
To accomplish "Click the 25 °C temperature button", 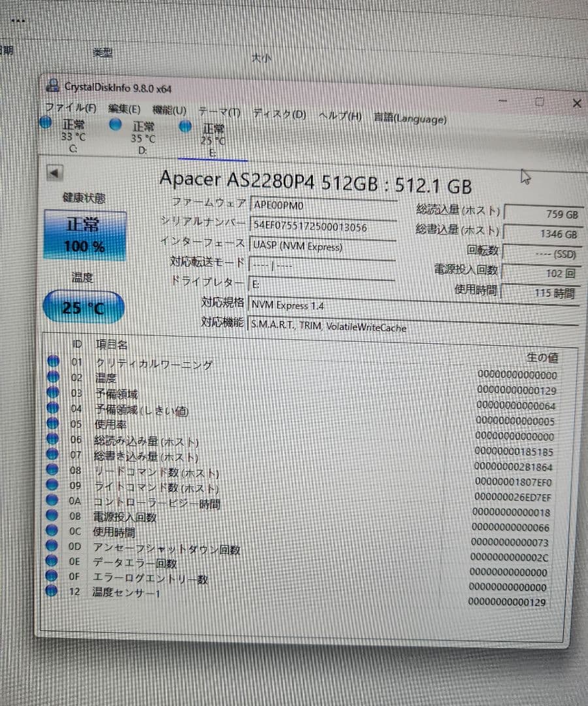I will pos(84,307).
